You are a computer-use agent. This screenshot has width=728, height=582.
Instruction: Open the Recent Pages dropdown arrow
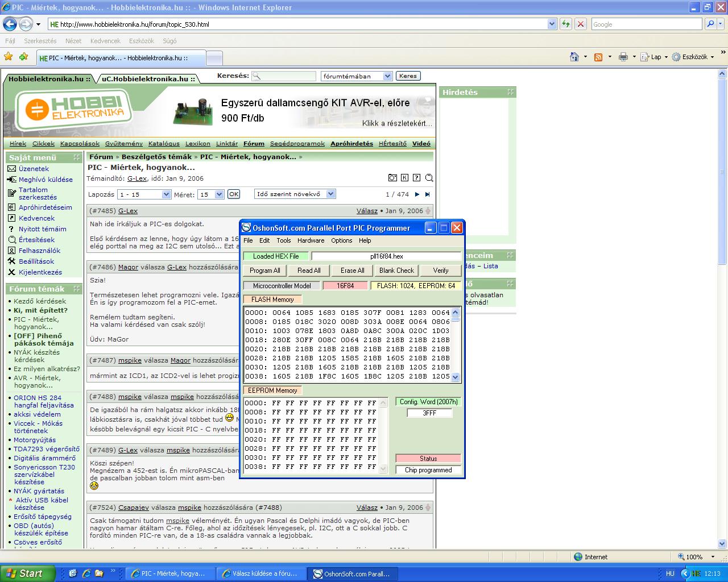38,24
